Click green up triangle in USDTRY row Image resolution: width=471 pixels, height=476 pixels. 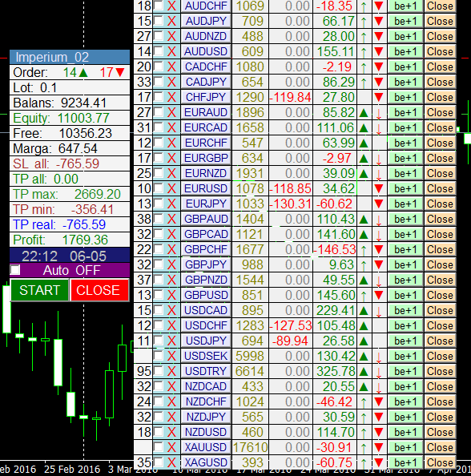tap(364, 372)
